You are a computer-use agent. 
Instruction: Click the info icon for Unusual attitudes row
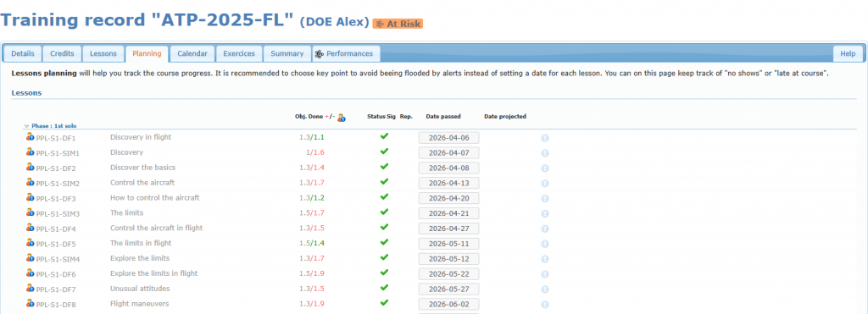click(x=545, y=289)
